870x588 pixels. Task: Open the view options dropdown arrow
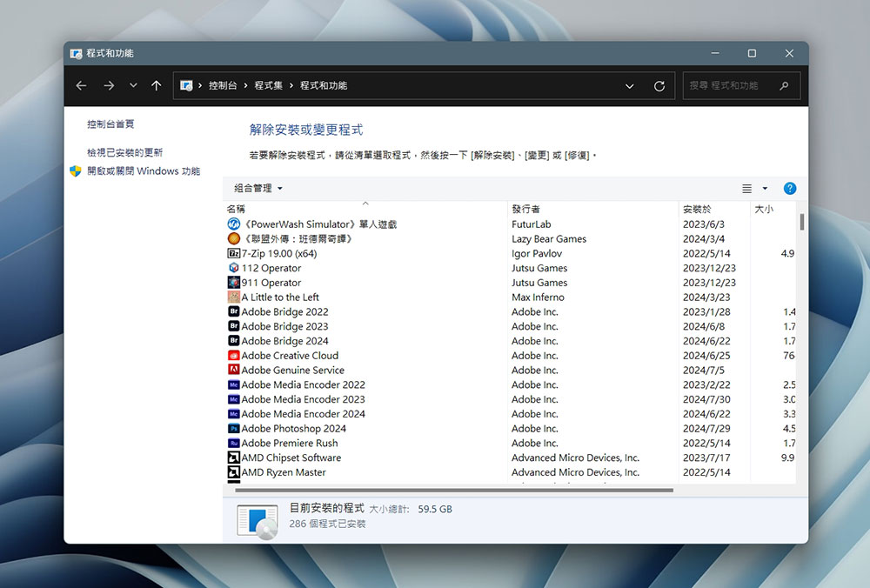click(765, 189)
